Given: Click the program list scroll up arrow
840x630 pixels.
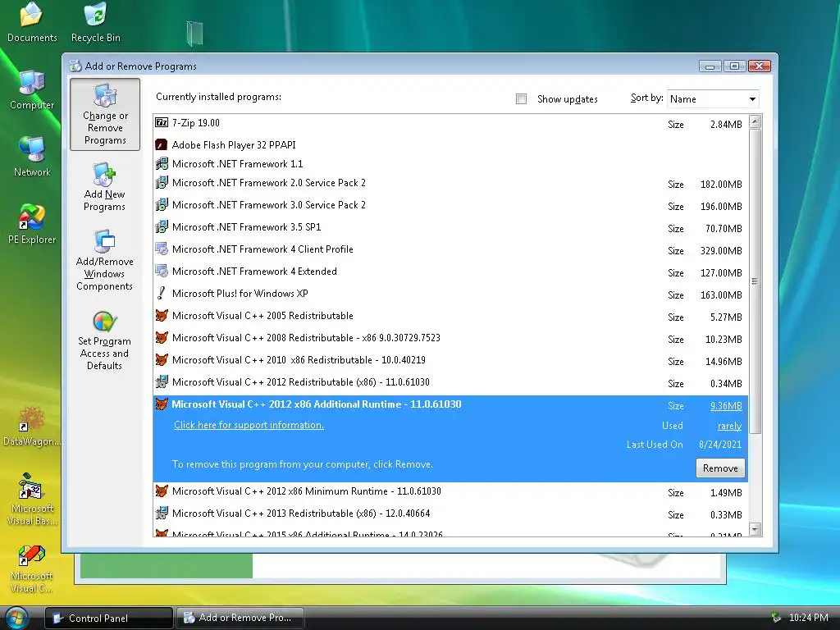Looking at the screenshot, I should (755, 121).
